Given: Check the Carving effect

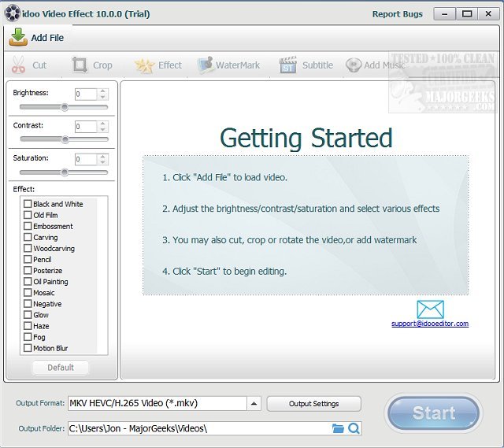Looking at the screenshot, I should (28, 237).
